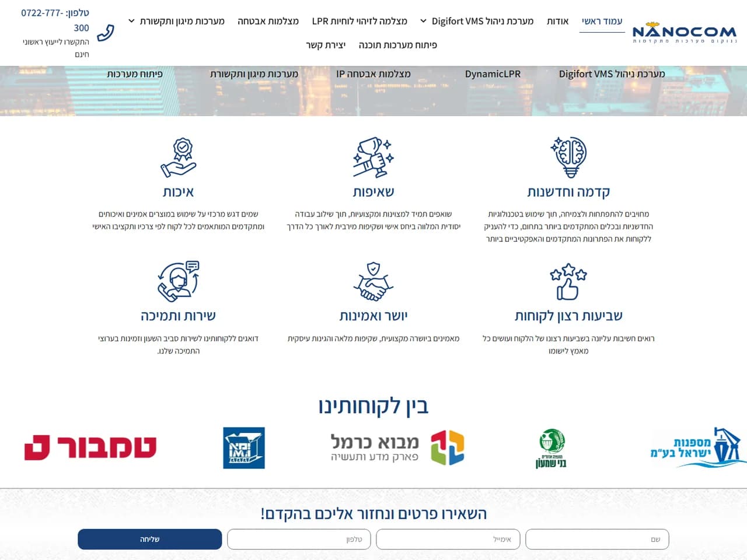Click the יושר ואמינות heading
747x560 pixels.
[x=373, y=316]
